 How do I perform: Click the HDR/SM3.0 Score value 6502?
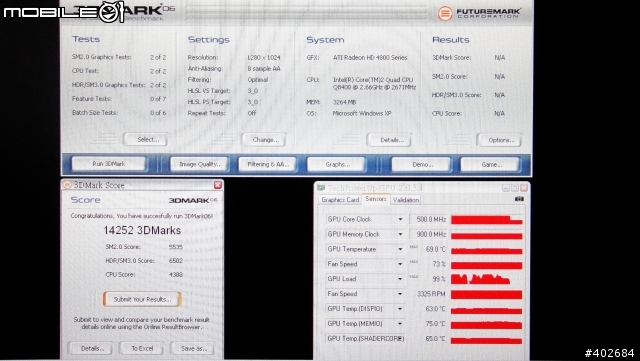click(176, 261)
